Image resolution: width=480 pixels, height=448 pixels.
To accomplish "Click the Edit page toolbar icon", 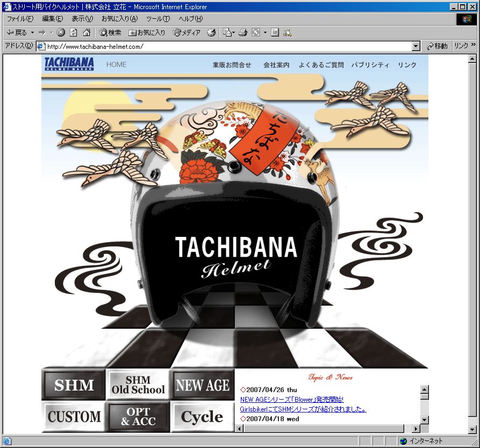I will coord(275,32).
